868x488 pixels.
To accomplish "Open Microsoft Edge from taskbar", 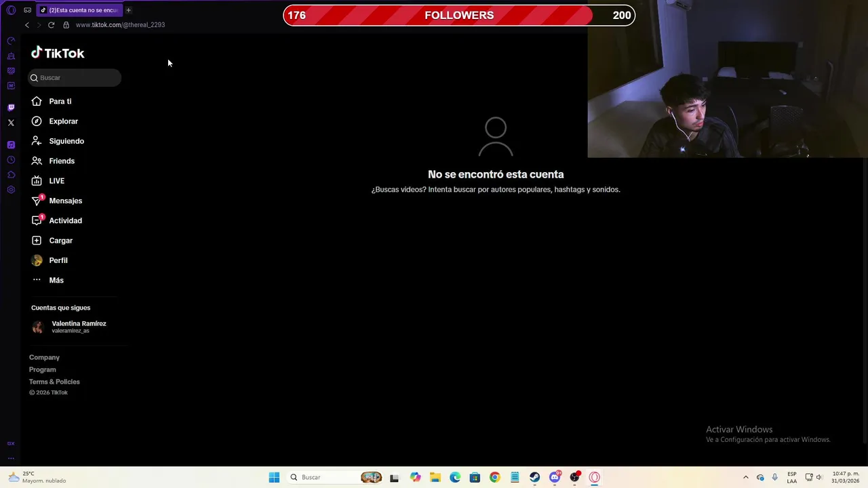I will pyautogui.click(x=455, y=477).
